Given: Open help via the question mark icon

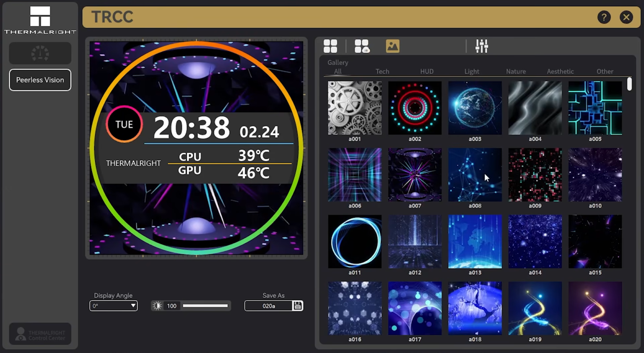Looking at the screenshot, I should [x=604, y=17].
